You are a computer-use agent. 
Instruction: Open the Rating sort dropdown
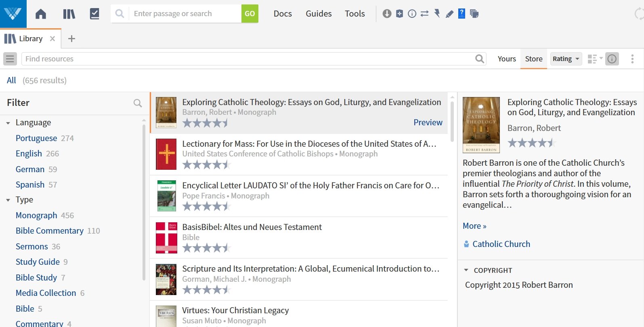click(x=566, y=59)
